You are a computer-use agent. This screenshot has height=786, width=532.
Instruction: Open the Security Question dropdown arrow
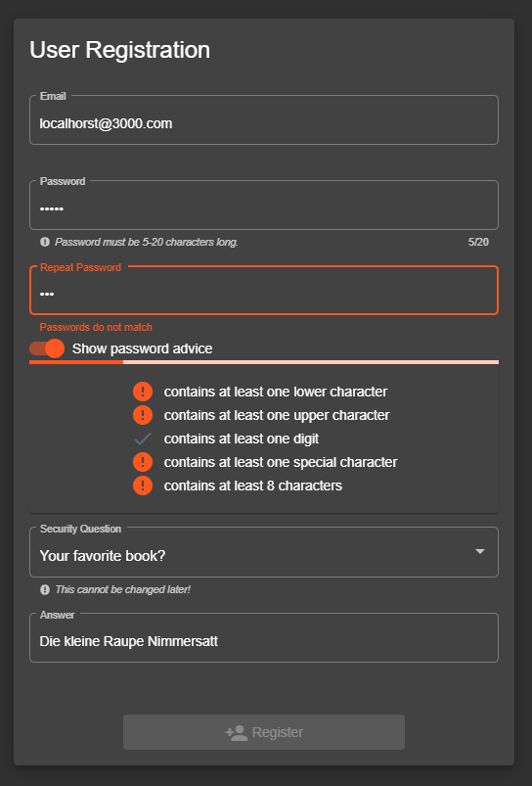[x=480, y=551]
